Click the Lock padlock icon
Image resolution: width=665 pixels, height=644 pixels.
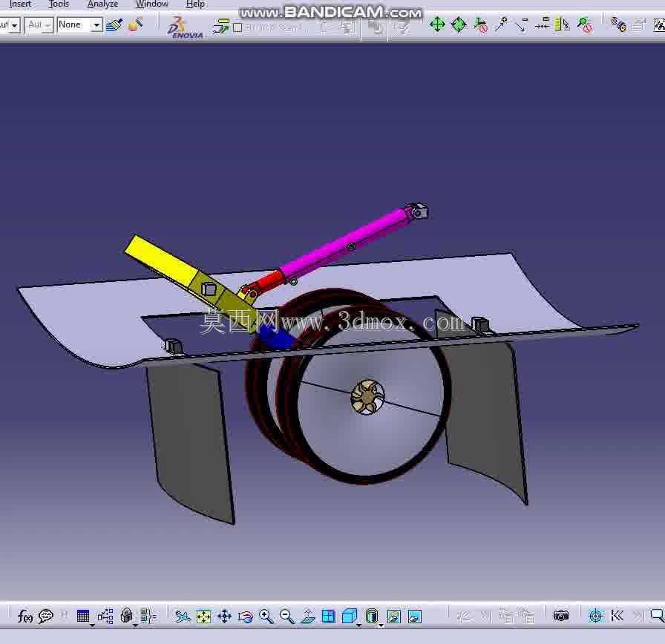[x=126, y=616]
